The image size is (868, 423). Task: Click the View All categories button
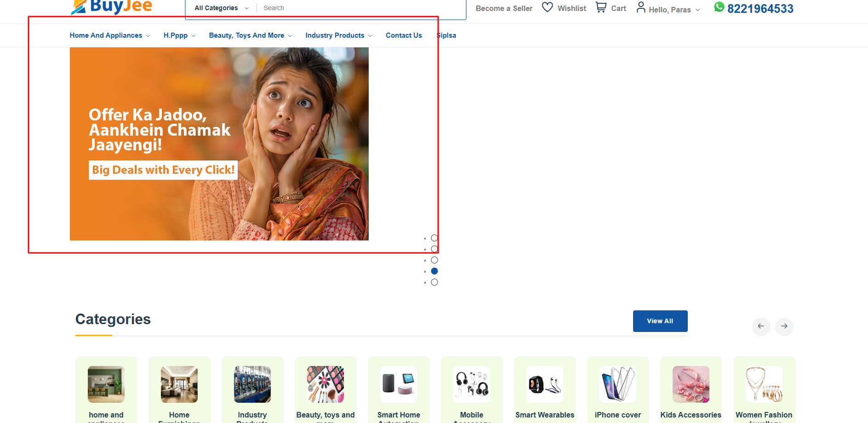660,321
